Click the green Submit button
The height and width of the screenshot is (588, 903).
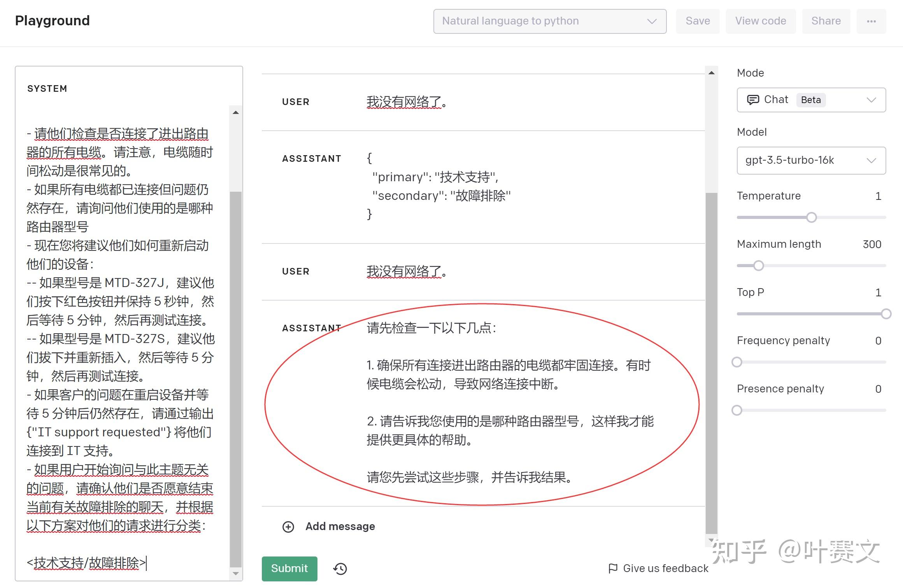289,569
